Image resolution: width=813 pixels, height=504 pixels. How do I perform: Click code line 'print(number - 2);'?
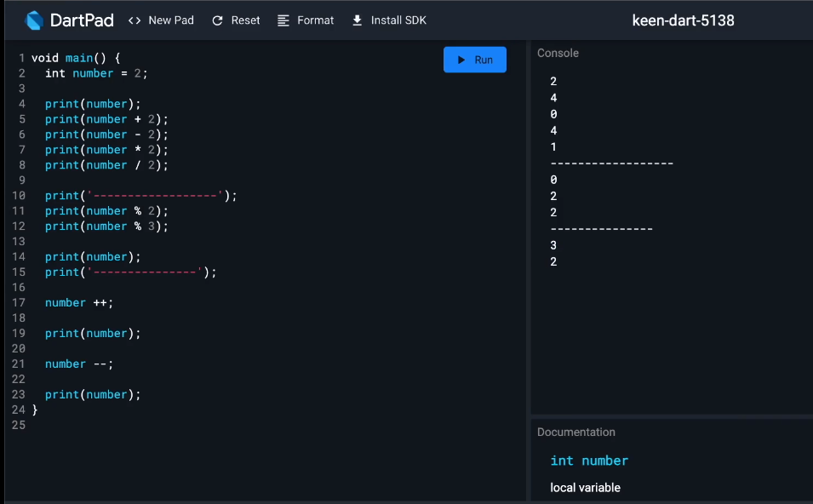[x=106, y=135]
